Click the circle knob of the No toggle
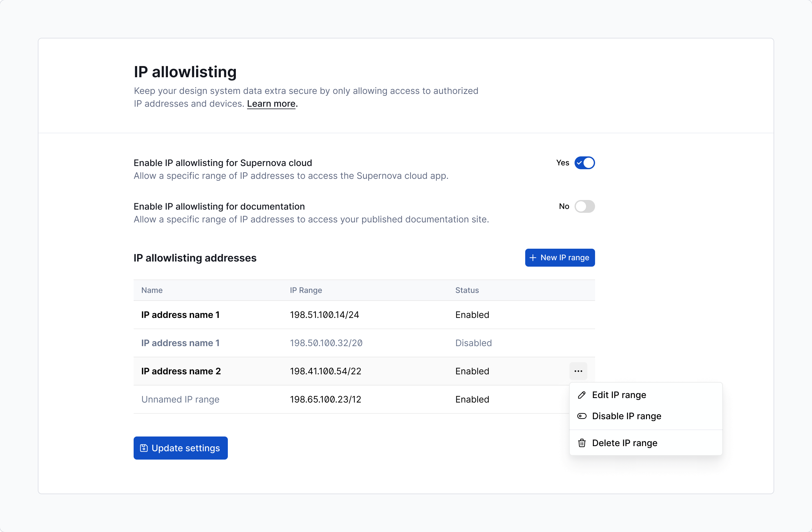Image resolution: width=812 pixels, height=532 pixels. pyautogui.click(x=581, y=206)
